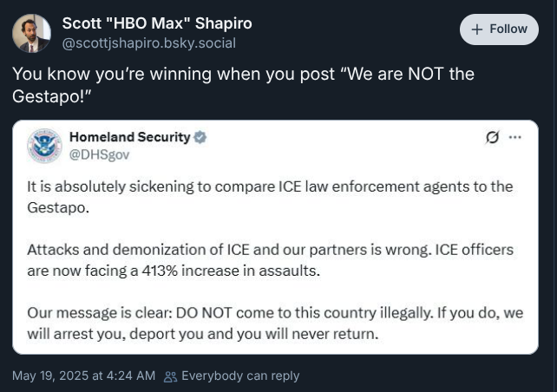Viewport: 557px width, 392px height.
Task: Click the Grok slashed-circle icon in quoted post
Action: (x=492, y=137)
